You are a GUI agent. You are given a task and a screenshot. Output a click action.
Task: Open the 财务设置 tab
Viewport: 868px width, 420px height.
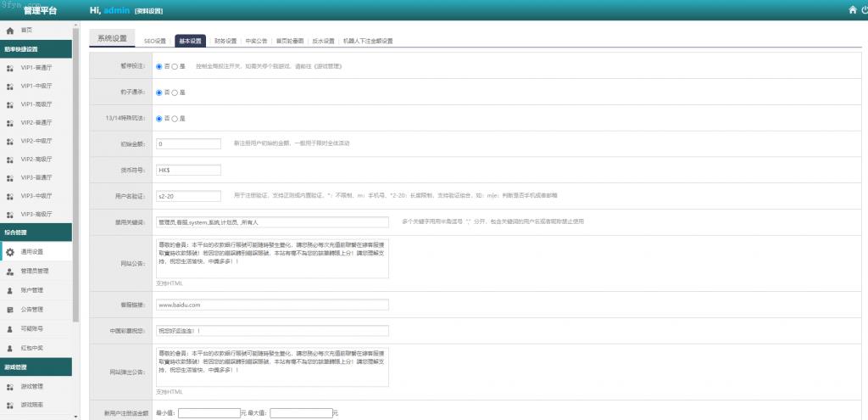point(225,41)
